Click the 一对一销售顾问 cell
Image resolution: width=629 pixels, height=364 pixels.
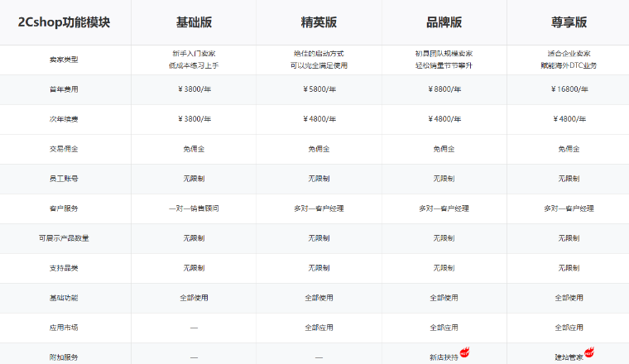[x=194, y=208]
